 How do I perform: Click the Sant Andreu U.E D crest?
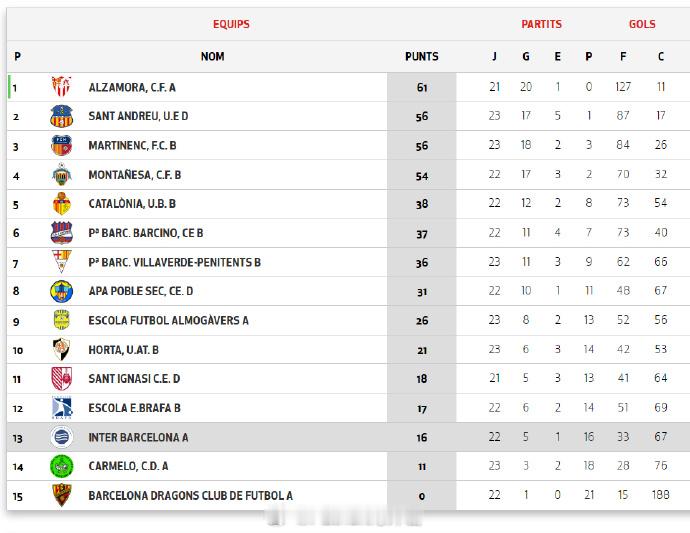[61, 116]
